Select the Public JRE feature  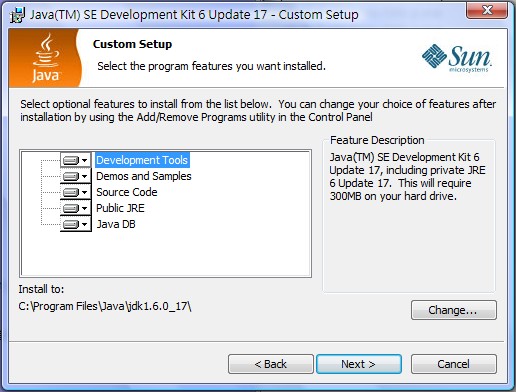(x=120, y=208)
